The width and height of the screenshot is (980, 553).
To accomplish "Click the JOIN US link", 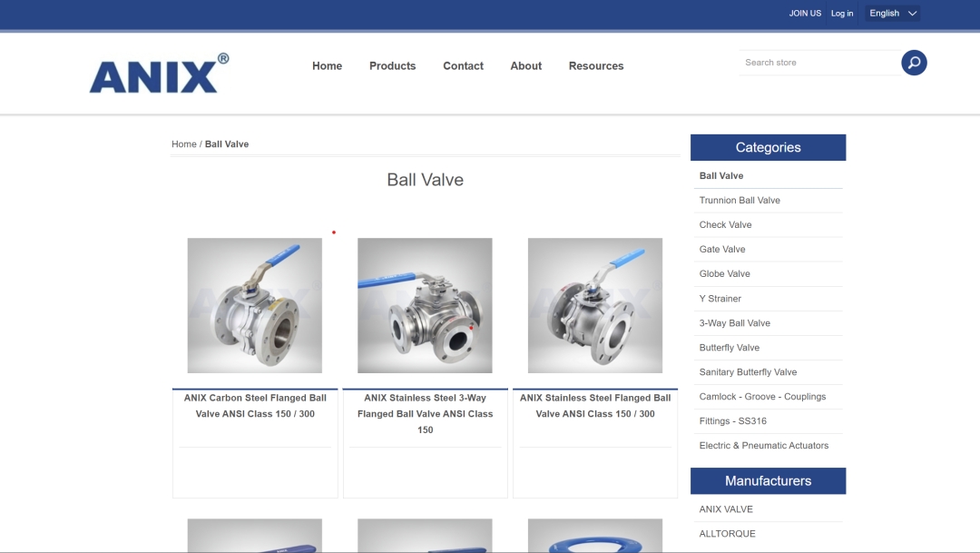I will pyautogui.click(x=804, y=13).
